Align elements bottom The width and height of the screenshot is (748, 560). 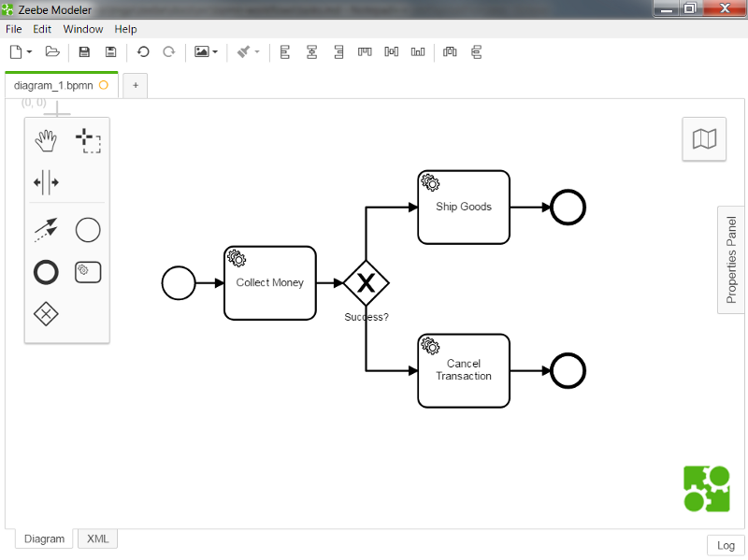[418, 51]
